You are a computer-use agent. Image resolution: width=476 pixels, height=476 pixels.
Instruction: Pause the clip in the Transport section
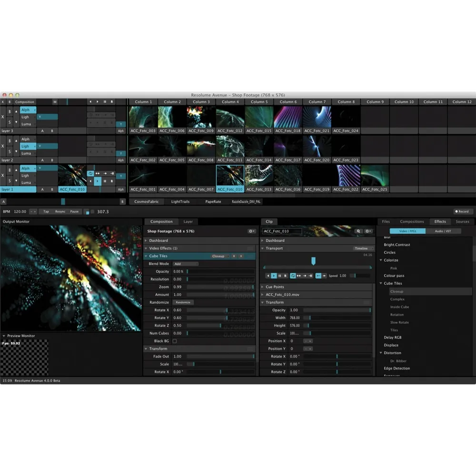click(279, 276)
